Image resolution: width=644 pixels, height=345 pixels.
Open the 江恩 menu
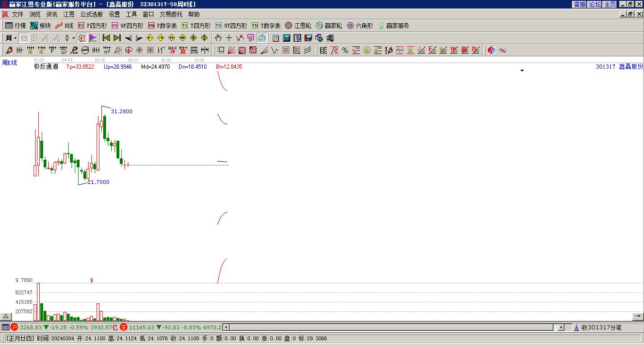[69, 14]
